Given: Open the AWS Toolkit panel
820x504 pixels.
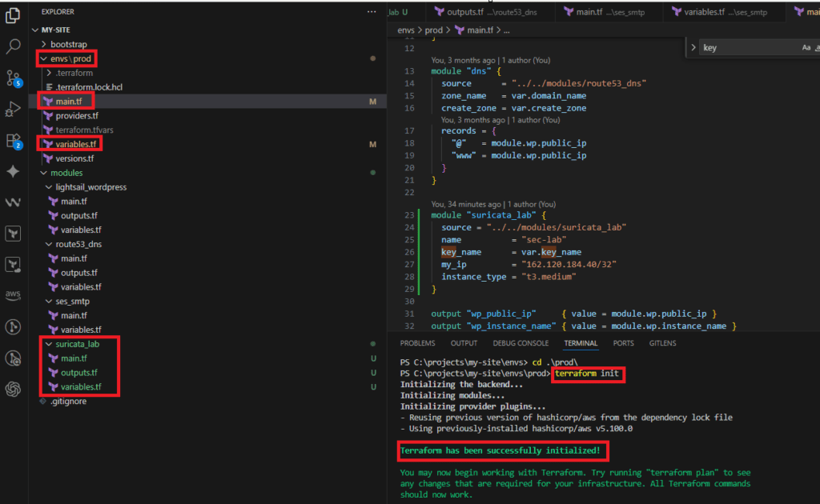Looking at the screenshot, I should pyautogui.click(x=13, y=295).
